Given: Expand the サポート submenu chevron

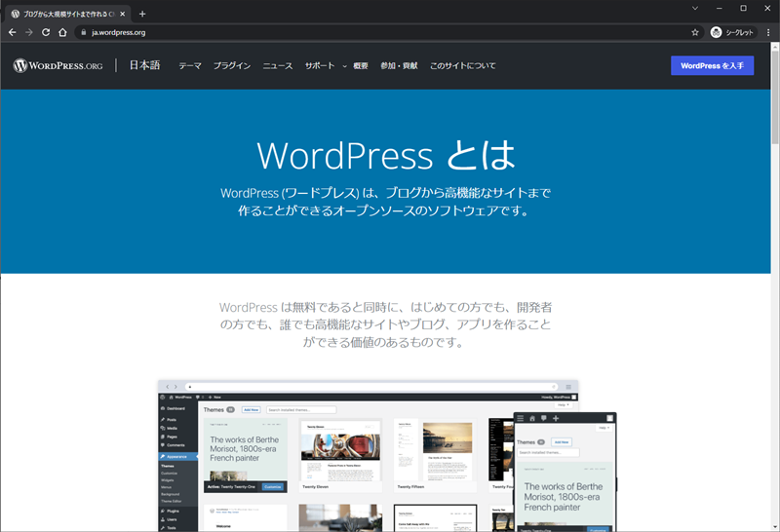Looking at the screenshot, I should pos(344,66).
